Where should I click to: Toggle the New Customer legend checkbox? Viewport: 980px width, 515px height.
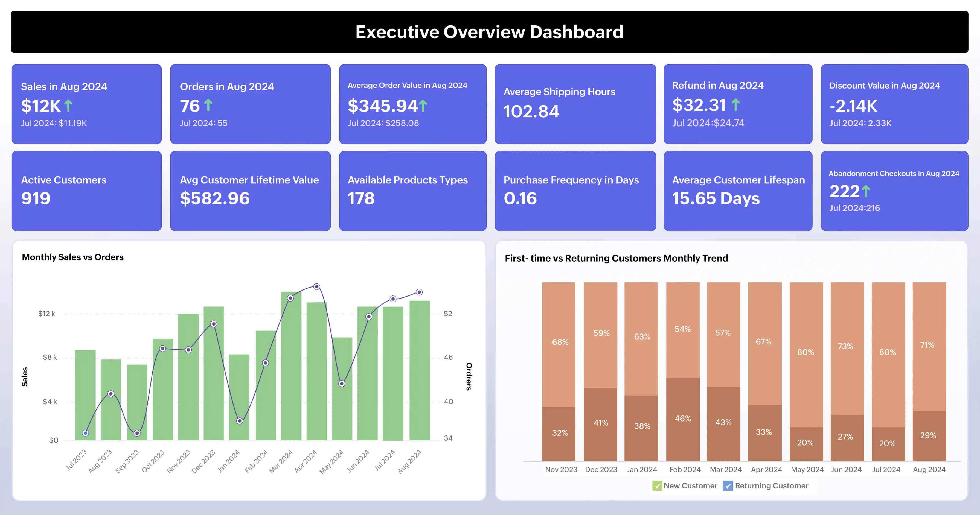[657, 486]
